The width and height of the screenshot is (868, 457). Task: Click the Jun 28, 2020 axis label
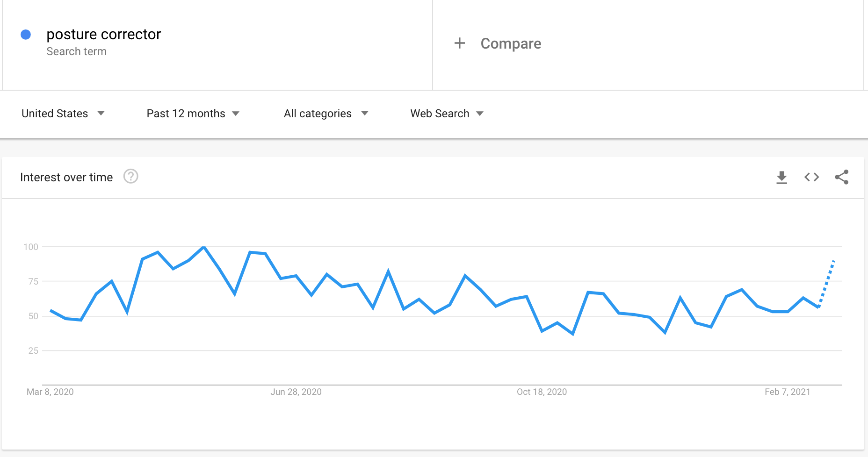click(x=296, y=392)
